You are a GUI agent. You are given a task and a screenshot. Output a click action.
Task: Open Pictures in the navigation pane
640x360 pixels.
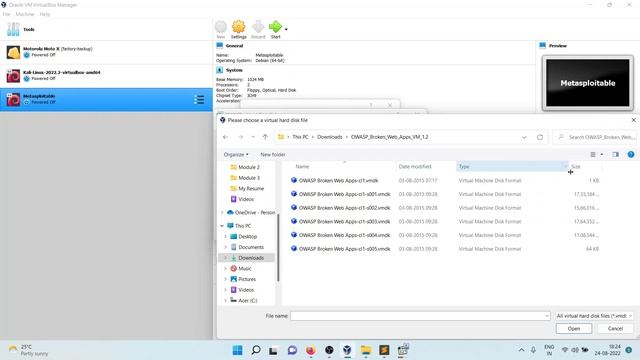pyautogui.click(x=247, y=279)
